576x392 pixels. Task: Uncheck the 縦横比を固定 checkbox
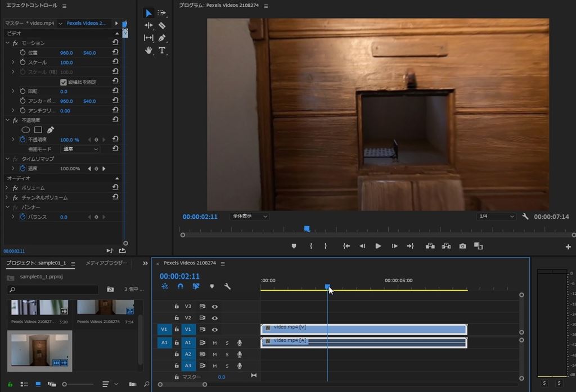click(x=64, y=82)
